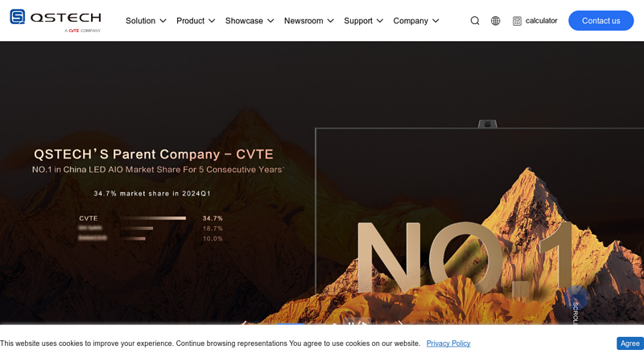Click the webcam atop the display
Image resolution: width=644 pixels, height=362 pixels.
tap(488, 124)
